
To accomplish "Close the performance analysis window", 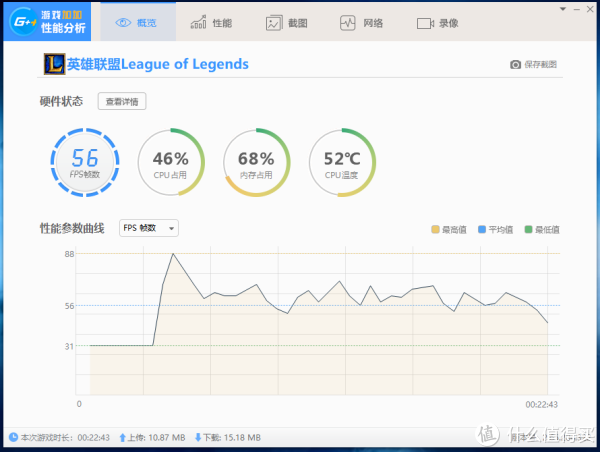I will tap(590, 9).
